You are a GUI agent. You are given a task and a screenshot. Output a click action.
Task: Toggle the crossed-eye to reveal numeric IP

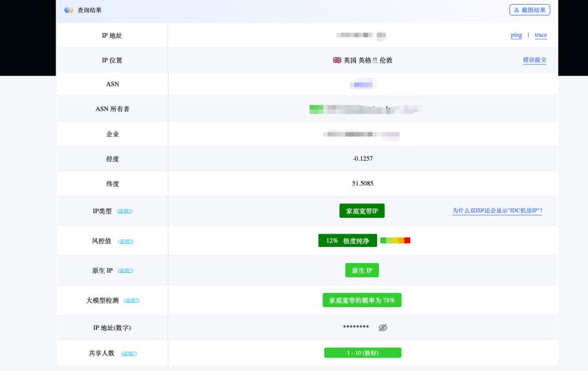click(382, 327)
